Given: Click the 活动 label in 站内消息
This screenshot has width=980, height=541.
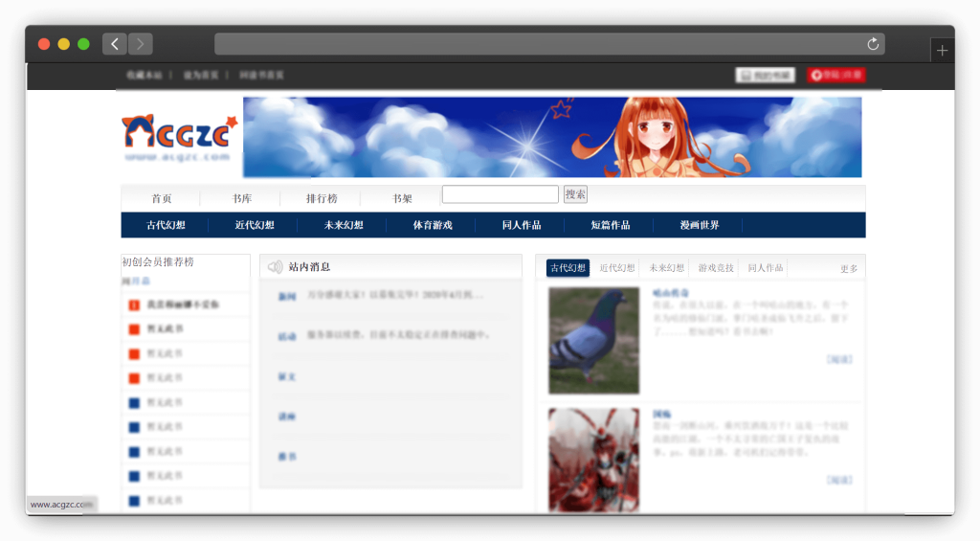Looking at the screenshot, I should coord(287,336).
